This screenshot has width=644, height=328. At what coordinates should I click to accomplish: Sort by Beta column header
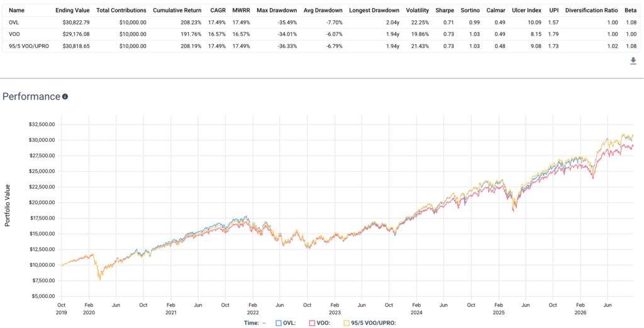pos(631,10)
